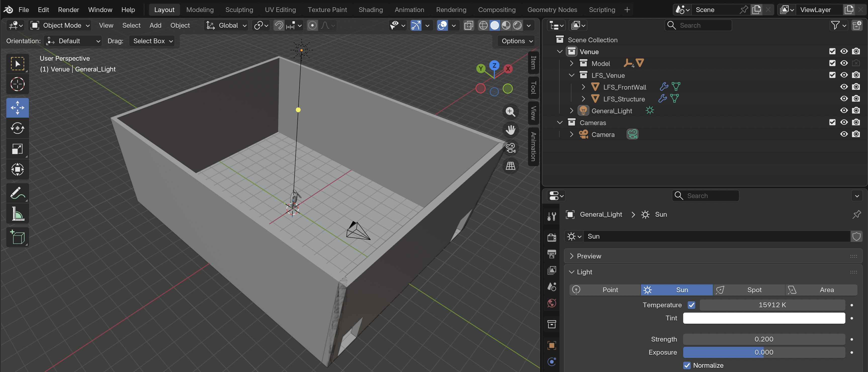Screen dimensions: 868x372
Task: Uncheck the Temperature checkbox
Action: [x=691, y=305]
